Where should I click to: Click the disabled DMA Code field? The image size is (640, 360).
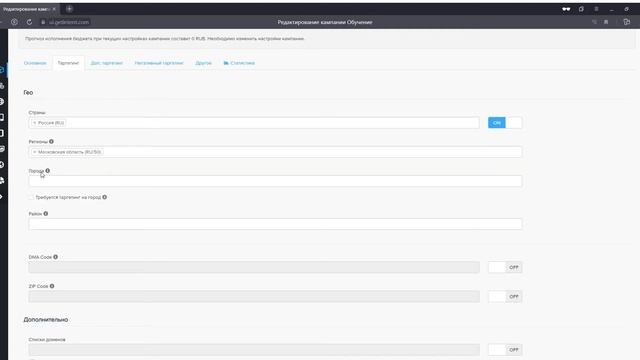click(254, 267)
